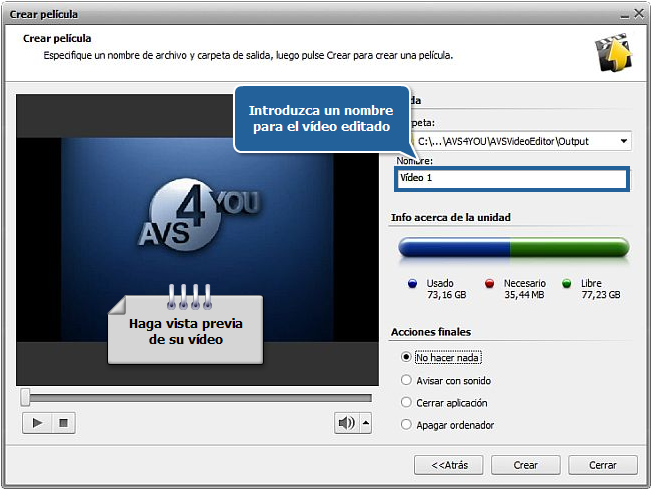Click the preview seek bar track

coord(200,398)
